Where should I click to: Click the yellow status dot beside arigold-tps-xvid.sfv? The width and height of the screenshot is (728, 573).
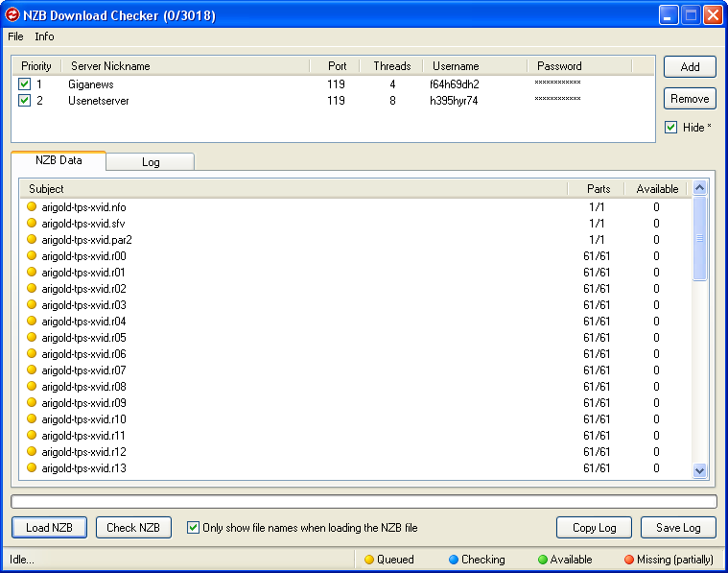pyautogui.click(x=32, y=223)
